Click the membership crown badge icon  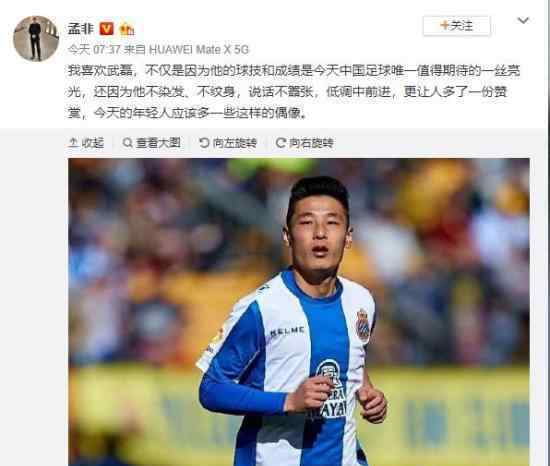[126, 29]
